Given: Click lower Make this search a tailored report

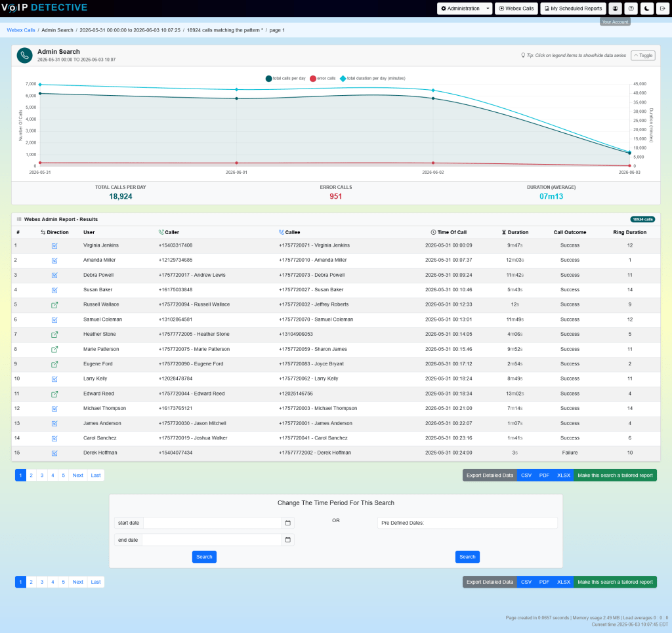Looking at the screenshot, I should point(615,582).
